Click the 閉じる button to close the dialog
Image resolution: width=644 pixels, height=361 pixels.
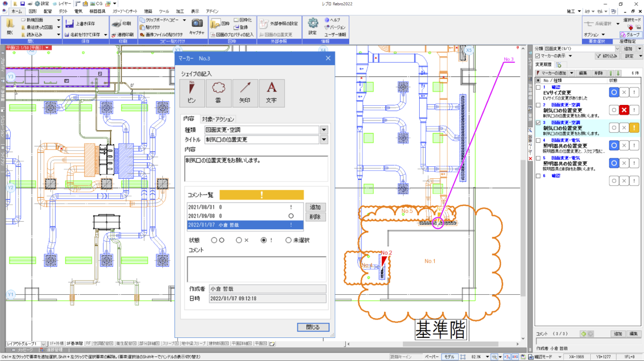[313, 327]
